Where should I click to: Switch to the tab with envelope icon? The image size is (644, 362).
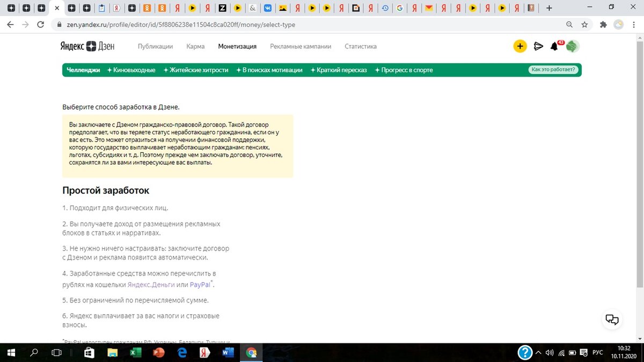[x=428, y=8]
